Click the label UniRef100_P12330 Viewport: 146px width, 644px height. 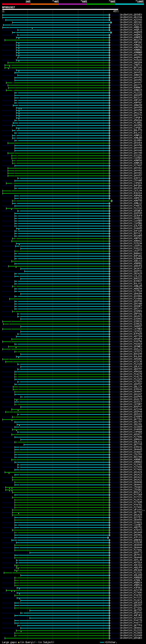tap(131, 208)
